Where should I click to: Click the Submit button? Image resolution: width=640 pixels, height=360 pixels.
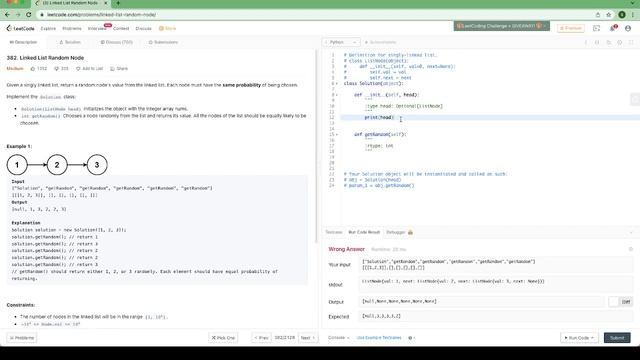point(617,338)
